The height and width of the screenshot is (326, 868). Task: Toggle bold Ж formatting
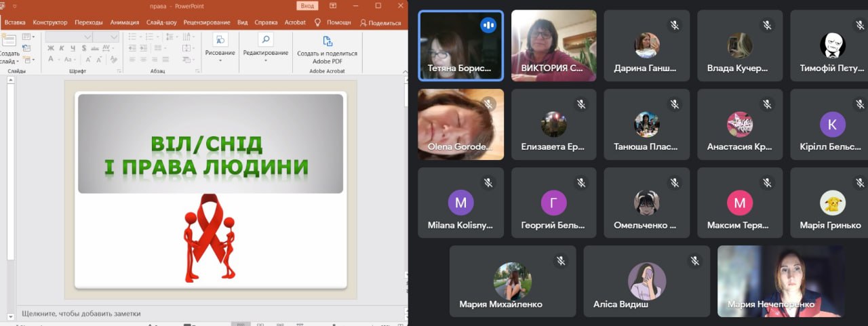coord(51,48)
